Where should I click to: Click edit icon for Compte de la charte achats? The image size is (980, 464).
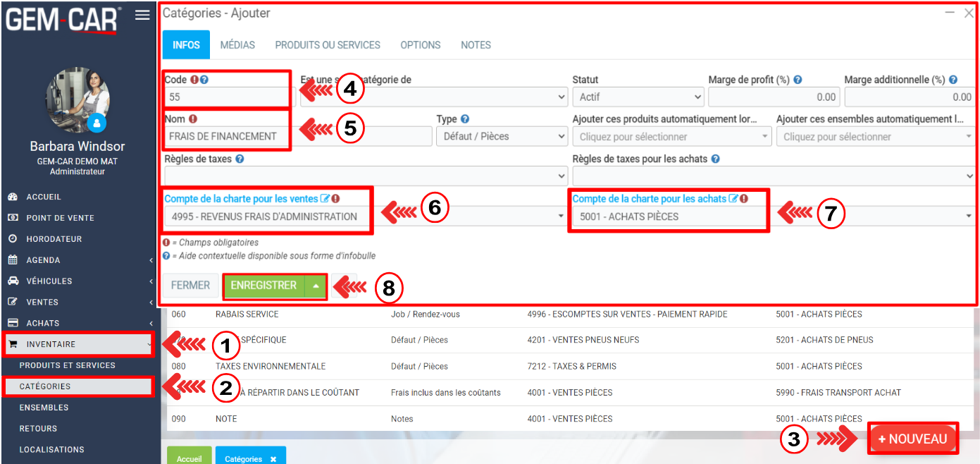click(733, 199)
